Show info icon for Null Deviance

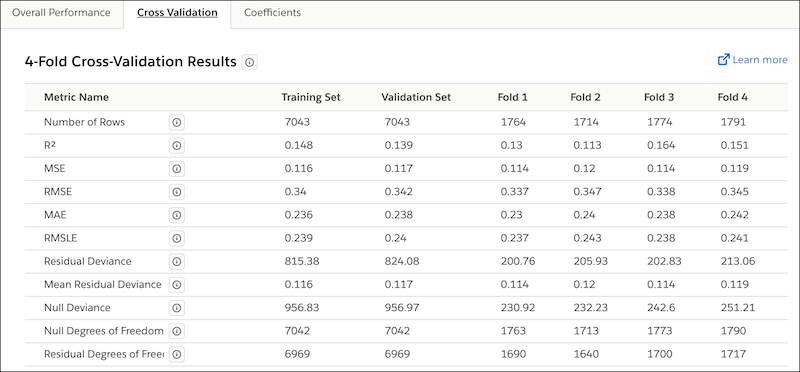pos(177,308)
